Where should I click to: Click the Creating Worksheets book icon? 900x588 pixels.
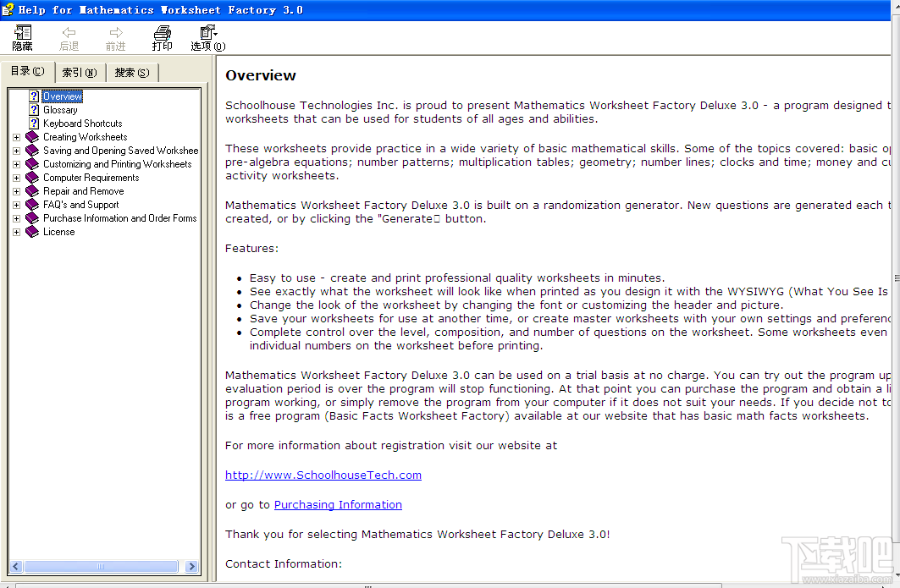33,136
